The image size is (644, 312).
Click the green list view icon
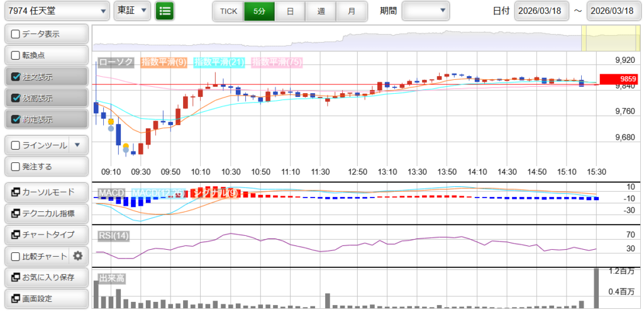[165, 11]
